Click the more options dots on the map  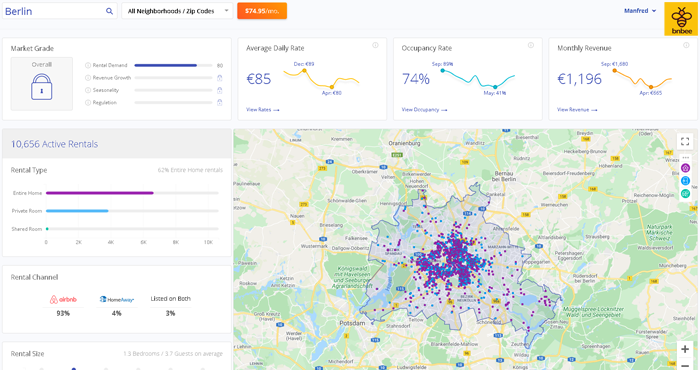(685, 158)
